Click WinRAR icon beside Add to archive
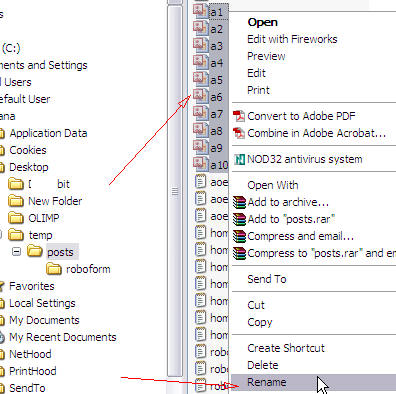 tap(239, 202)
